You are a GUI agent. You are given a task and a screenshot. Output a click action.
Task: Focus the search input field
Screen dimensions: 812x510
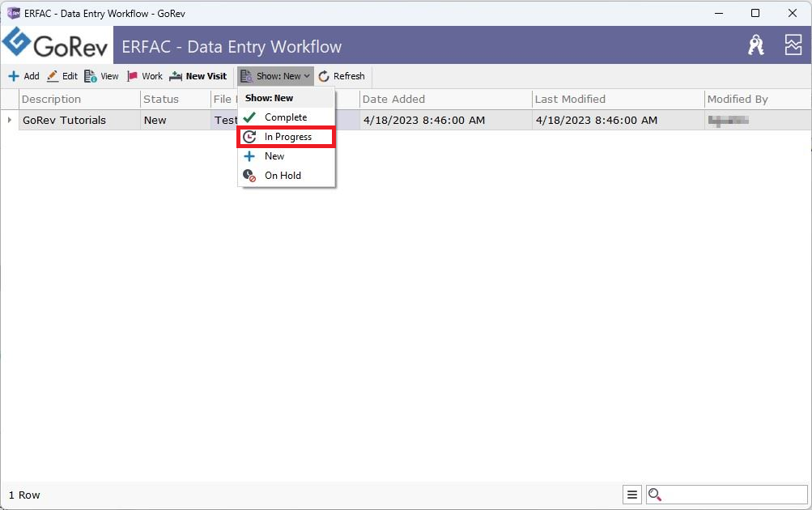733,495
